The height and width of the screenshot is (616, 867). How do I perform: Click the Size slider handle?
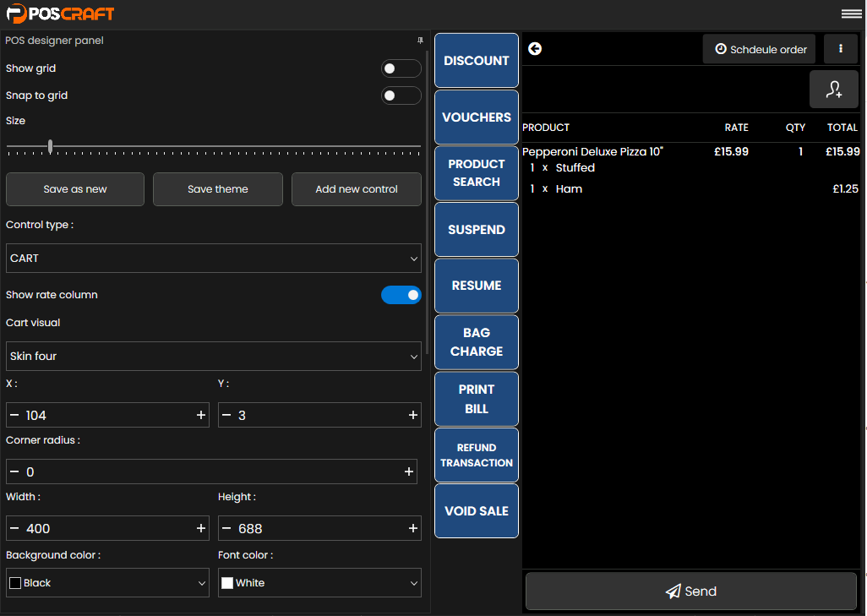click(x=51, y=147)
